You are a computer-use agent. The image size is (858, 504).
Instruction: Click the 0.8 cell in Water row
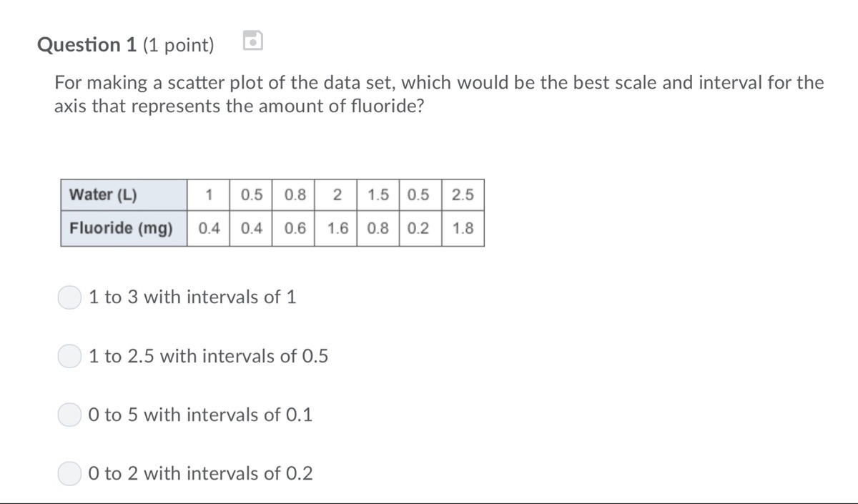[x=294, y=194]
